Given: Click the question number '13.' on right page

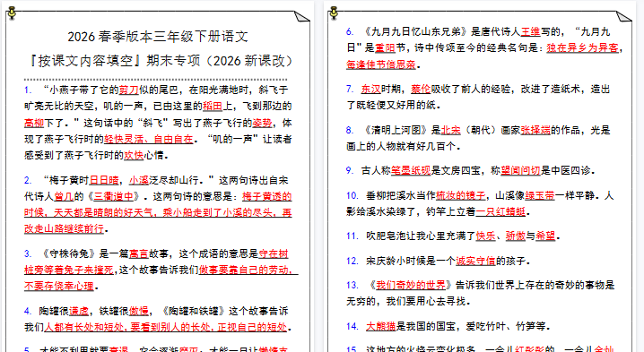Looking at the screenshot, I should coord(352,285).
